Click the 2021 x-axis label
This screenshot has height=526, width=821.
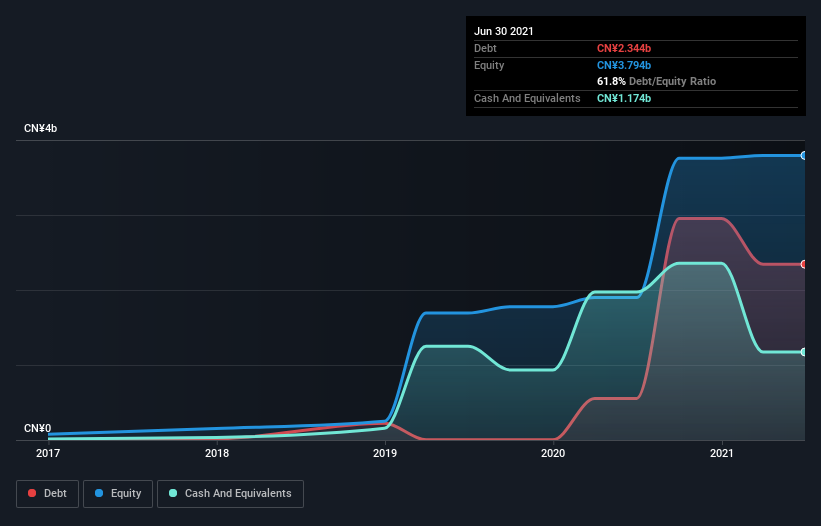coord(722,453)
